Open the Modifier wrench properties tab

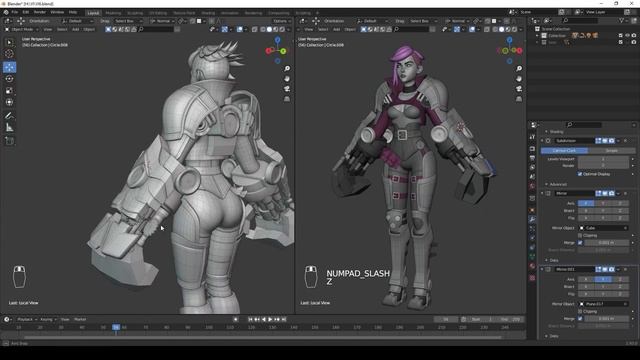click(532, 220)
